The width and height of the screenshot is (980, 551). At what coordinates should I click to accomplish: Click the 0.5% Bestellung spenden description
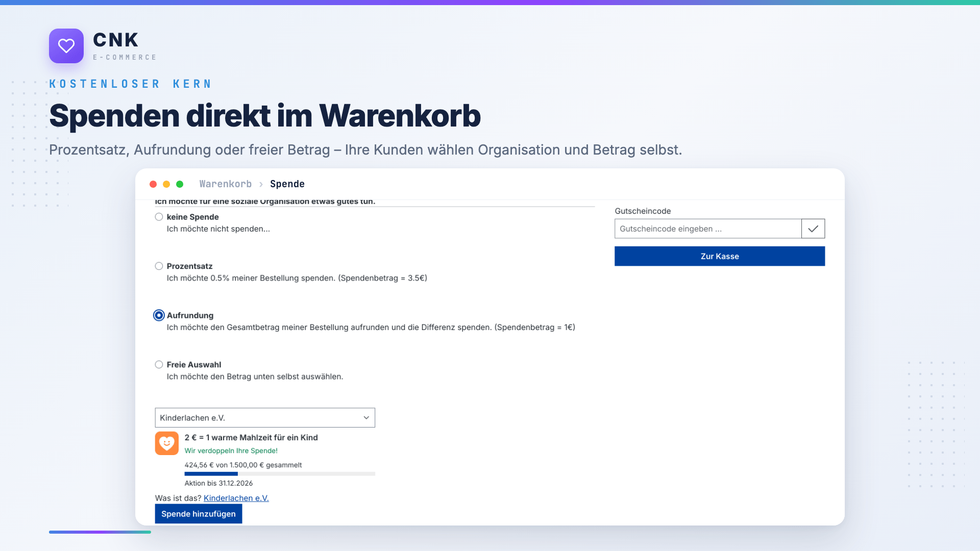pyautogui.click(x=297, y=278)
